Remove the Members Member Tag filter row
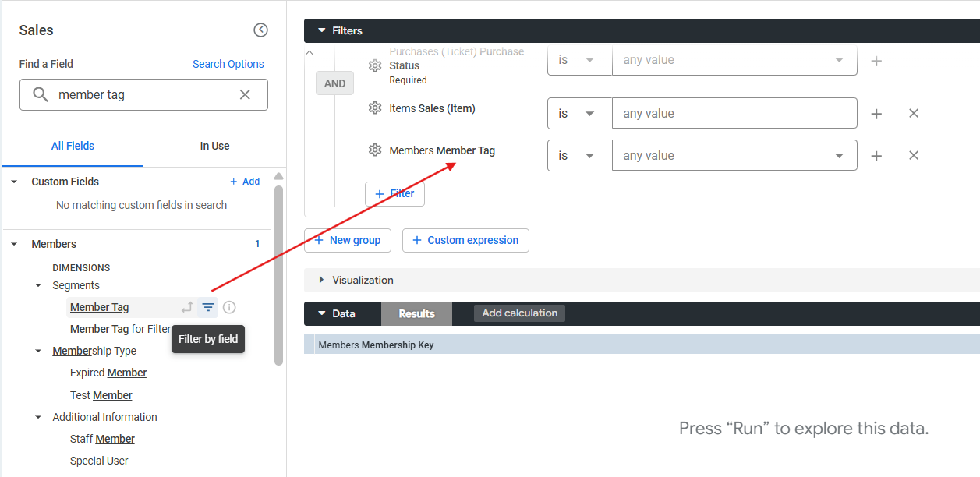This screenshot has width=980, height=477. pyautogui.click(x=914, y=155)
